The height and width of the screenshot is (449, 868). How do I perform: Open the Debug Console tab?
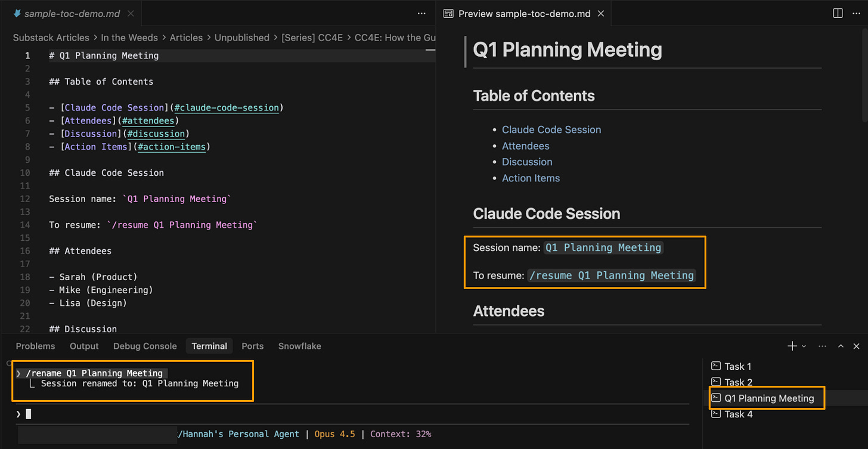[145, 346]
